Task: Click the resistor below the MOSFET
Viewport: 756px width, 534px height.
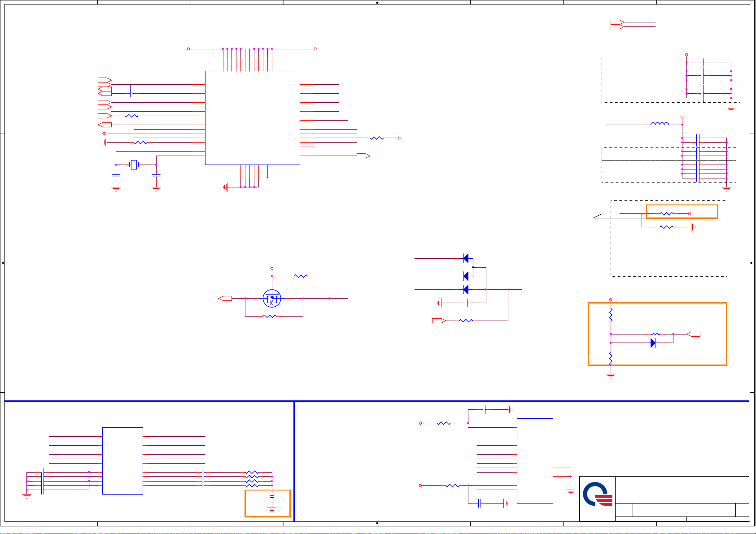Action: (269, 316)
